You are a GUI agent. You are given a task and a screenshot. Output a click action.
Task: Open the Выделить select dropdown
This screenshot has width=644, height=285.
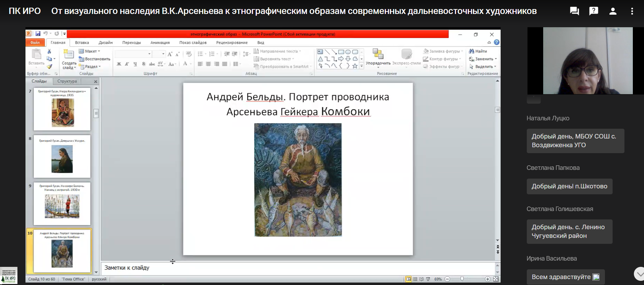coord(482,66)
